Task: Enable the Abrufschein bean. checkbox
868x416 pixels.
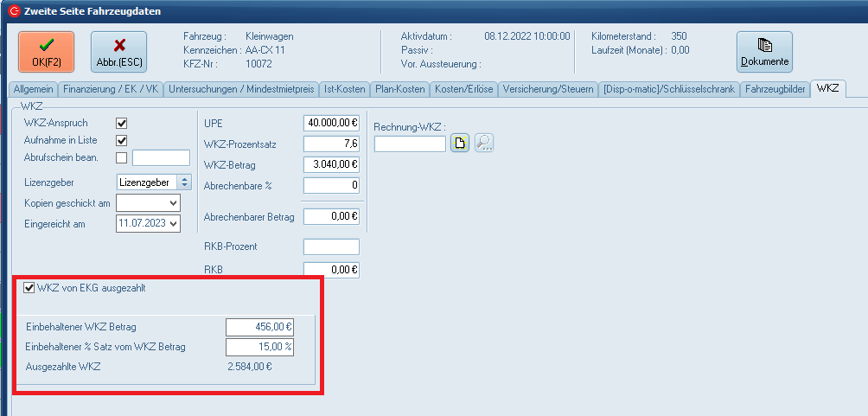Action: pyautogui.click(x=122, y=157)
